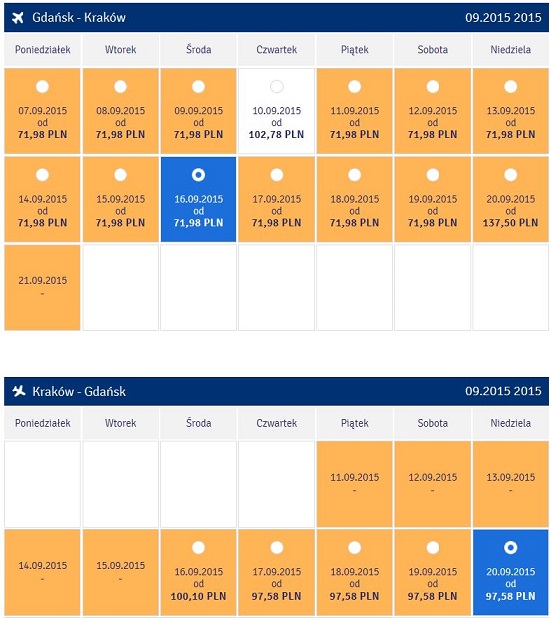Click the Gdańsk - Kraków route title
This screenshot has width=551, height=618.
tap(79, 18)
